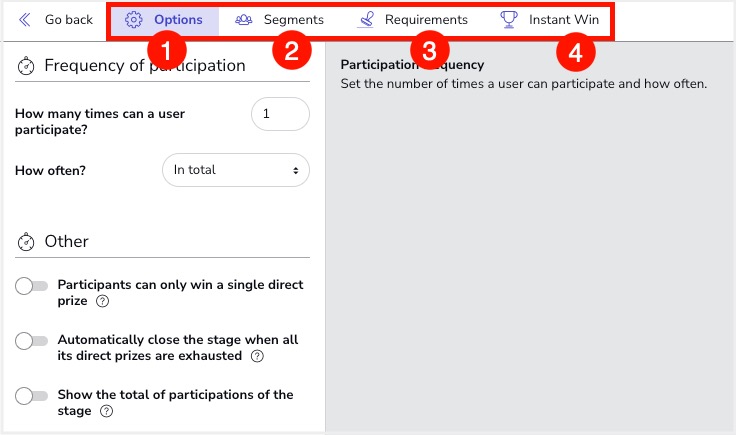Click the Segments people icon

(243, 20)
